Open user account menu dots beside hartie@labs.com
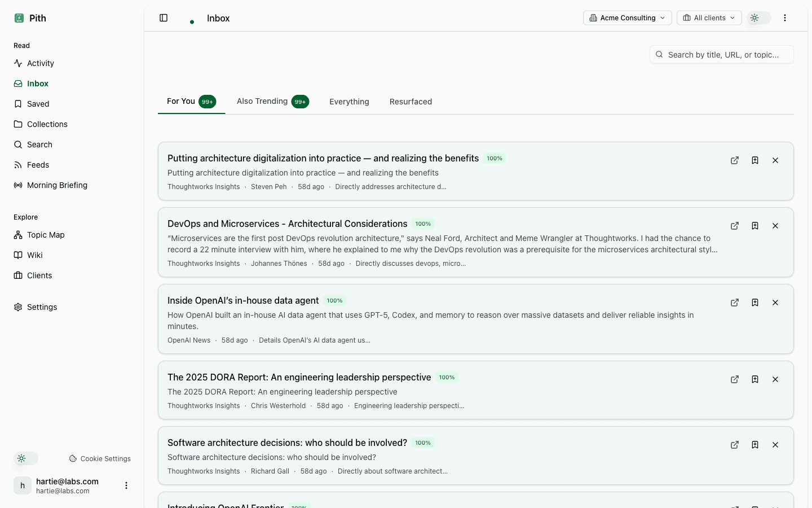This screenshot has height=508, width=812. (126, 485)
